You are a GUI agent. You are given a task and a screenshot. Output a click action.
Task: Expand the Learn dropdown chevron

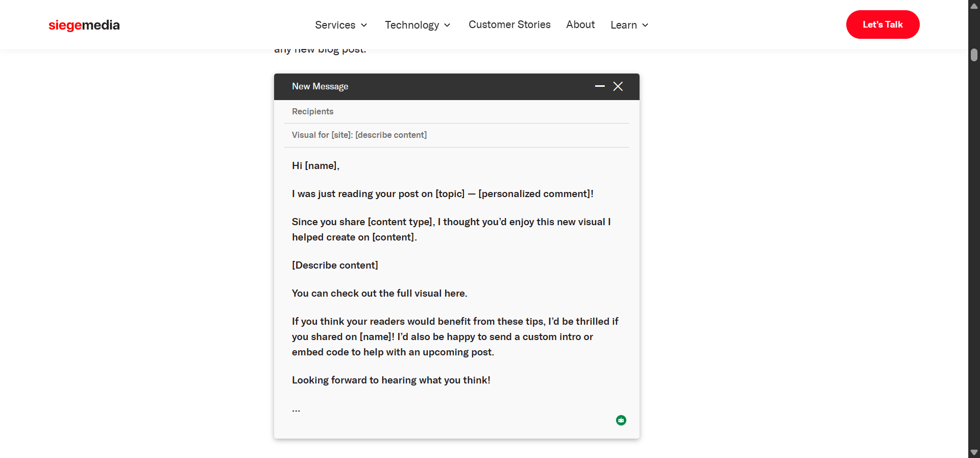[645, 25]
